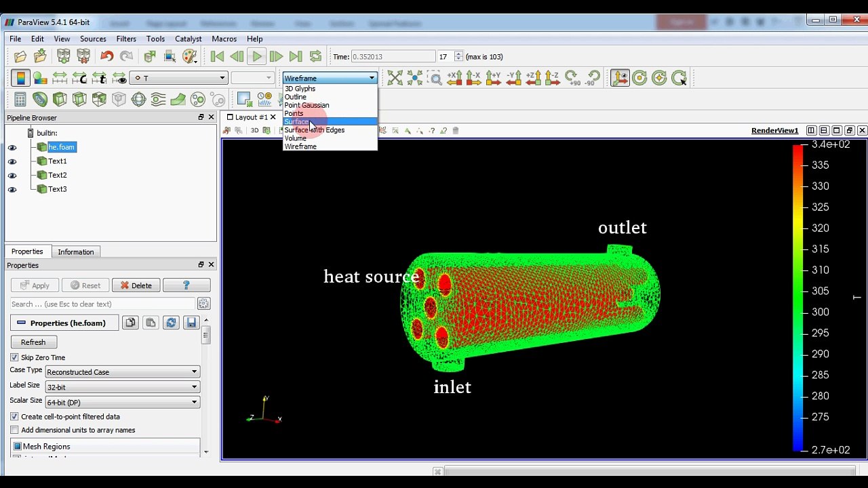Set view direction to +Z
Screen dimensions: 868x488
coord(533,78)
